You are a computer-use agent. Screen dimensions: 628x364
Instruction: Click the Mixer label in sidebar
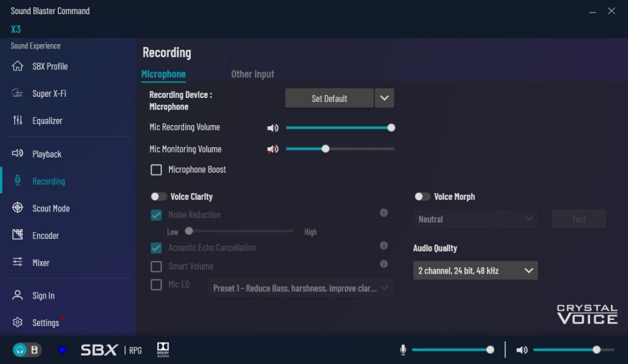point(41,263)
